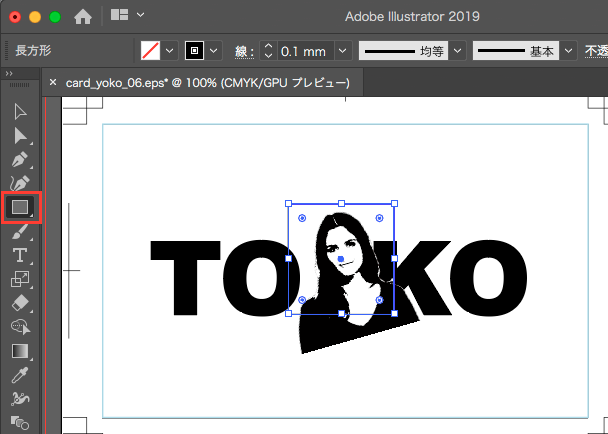The width and height of the screenshot is (608, 434).
Task: Open the 均等 width profile dropdown
Action: (x=457, y=50)
